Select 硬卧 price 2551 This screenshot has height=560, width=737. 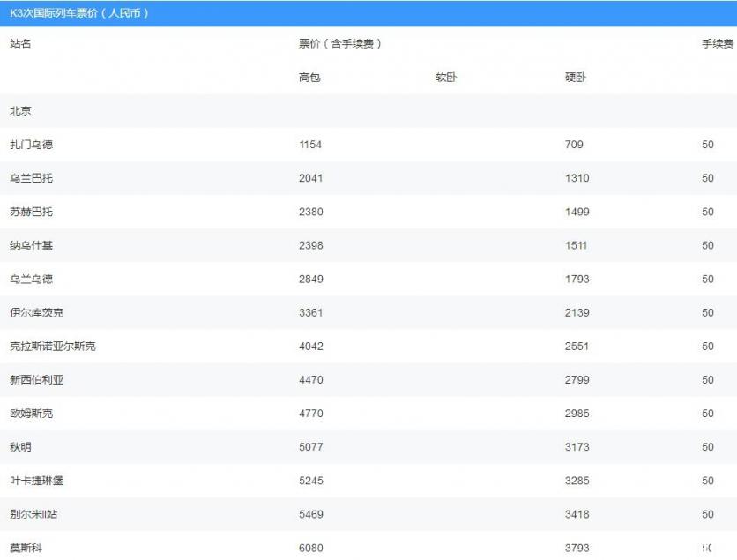577,346
